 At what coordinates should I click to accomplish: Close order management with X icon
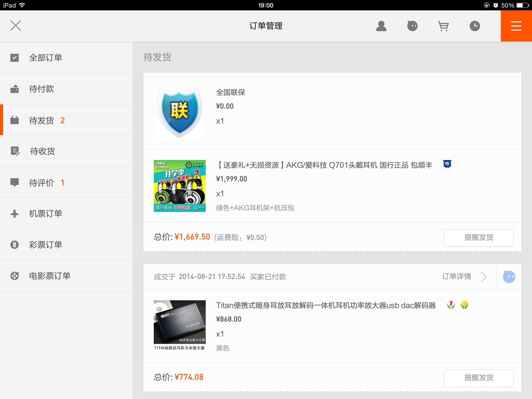coord(16,25)
